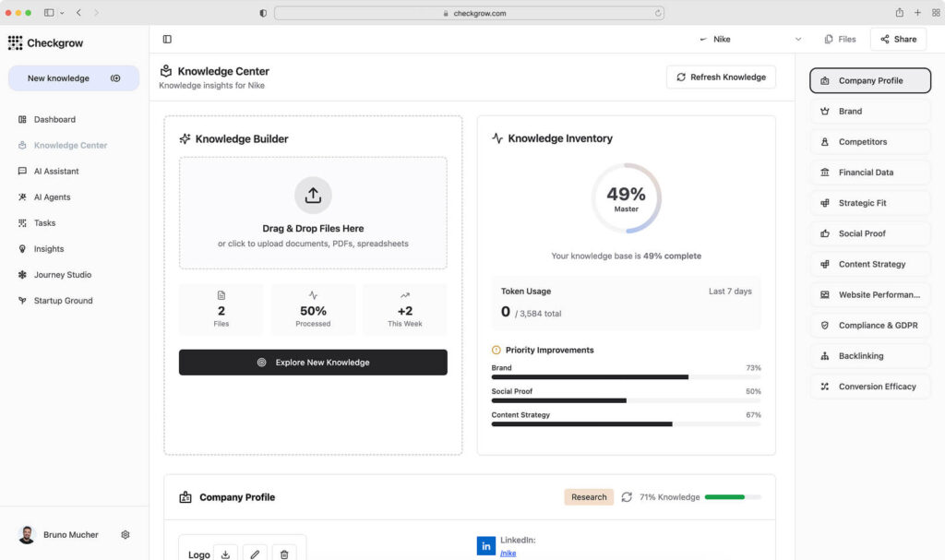Image resolution: width=945 pixels, height=560 pixels.
Task: Click the upload icon in the drop zone
Action: click(313, 196)
